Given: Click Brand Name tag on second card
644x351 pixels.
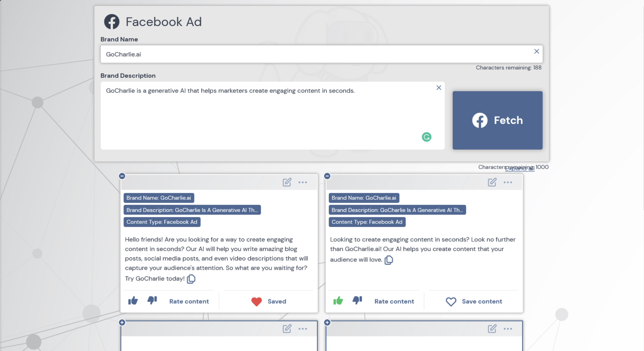Looking at the screenshot, I should (x=364, y=198).
